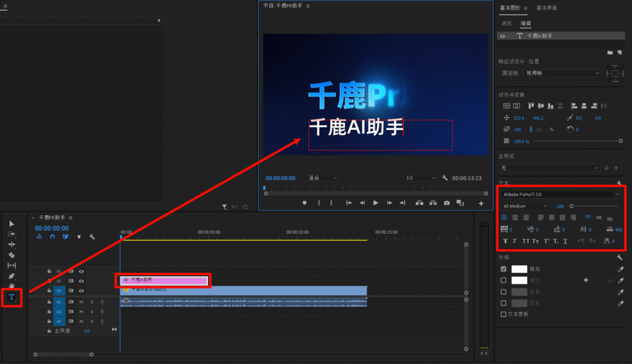Select the Pen tool in toolbar
Image resolution: width=632 pixels, height=364 pixels.
coord(11,276)
